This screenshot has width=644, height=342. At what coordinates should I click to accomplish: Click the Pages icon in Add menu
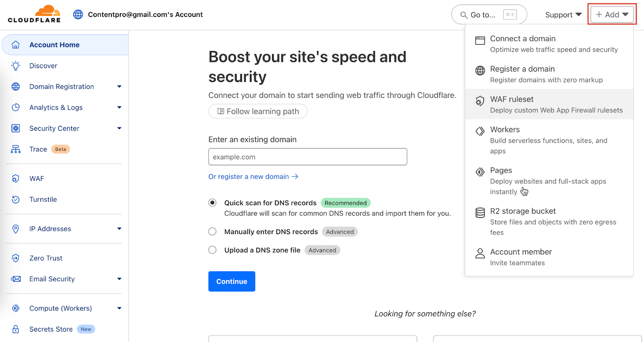click(x=480, y=172)
